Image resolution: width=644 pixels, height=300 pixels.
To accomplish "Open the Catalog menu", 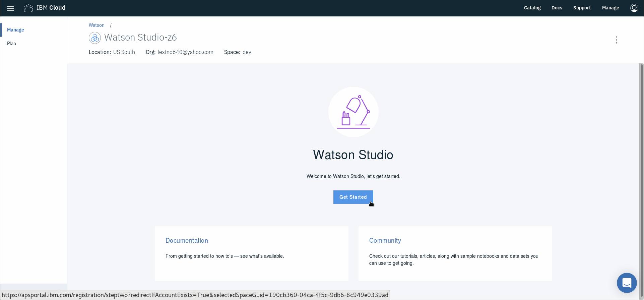I will pos(532,8).
